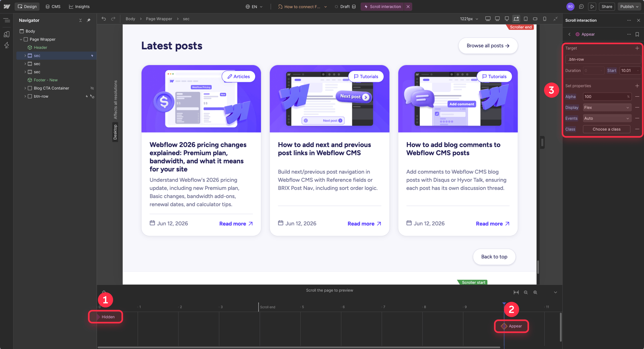Click the Share button

point(607,6)
